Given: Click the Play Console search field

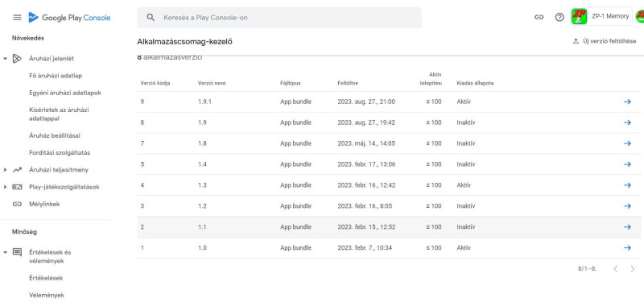Looking at the screenshot, I should coord(279,18).
